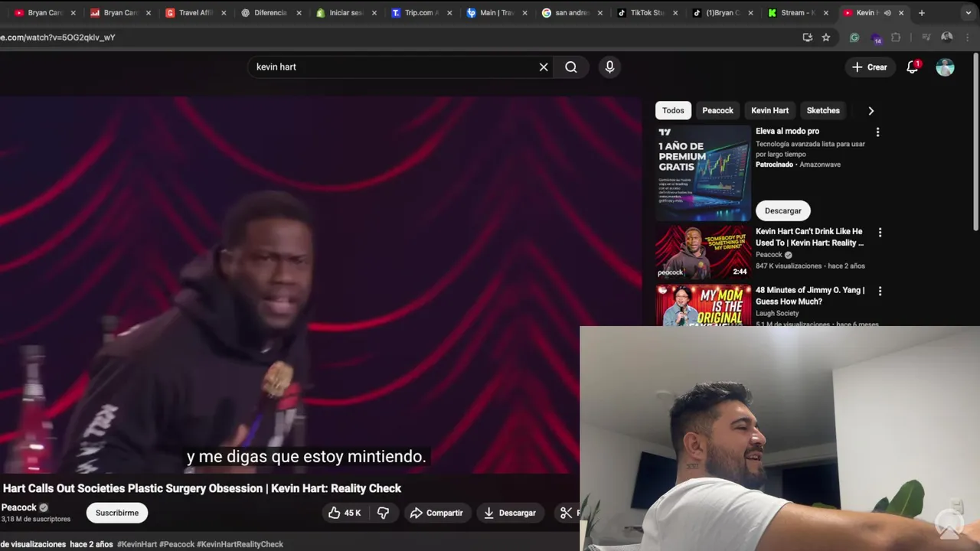Bookmark this page with the star icon

[826, 37]
